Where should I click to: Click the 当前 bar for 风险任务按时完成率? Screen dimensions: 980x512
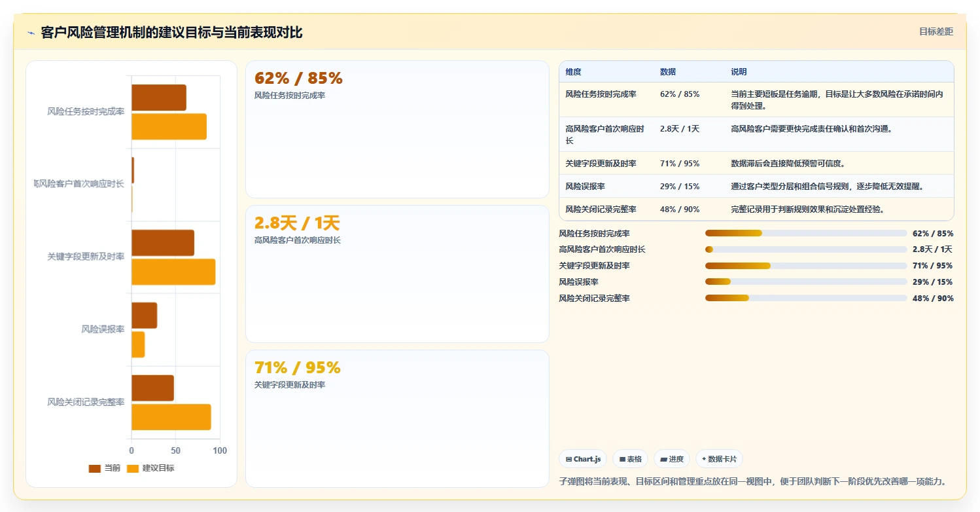(x=159, y=98)
